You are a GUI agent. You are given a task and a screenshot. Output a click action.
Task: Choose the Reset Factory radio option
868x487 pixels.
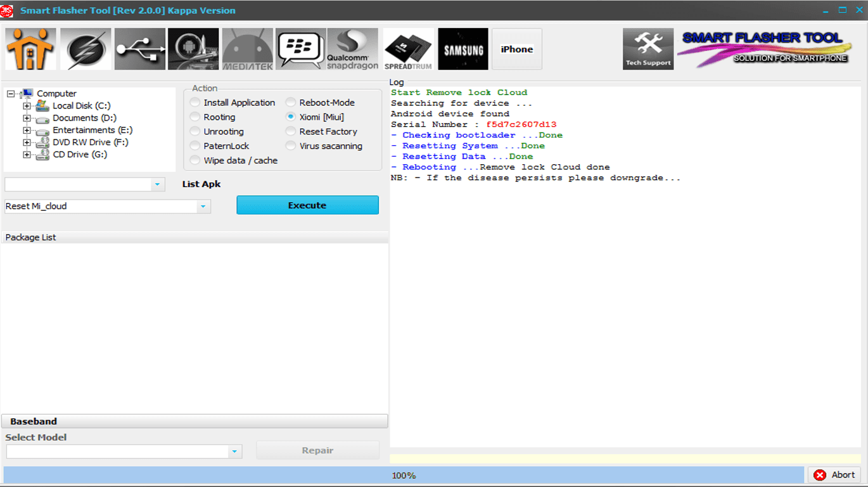click(x=321, y=131)
